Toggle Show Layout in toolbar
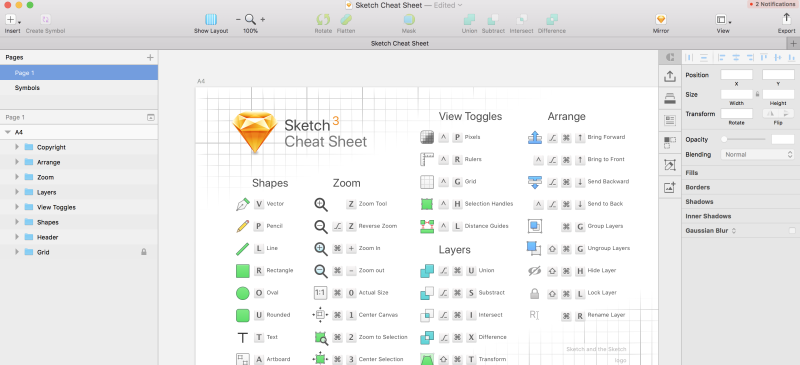The width and height of the screenshot is (800, 365). [211, 20]
